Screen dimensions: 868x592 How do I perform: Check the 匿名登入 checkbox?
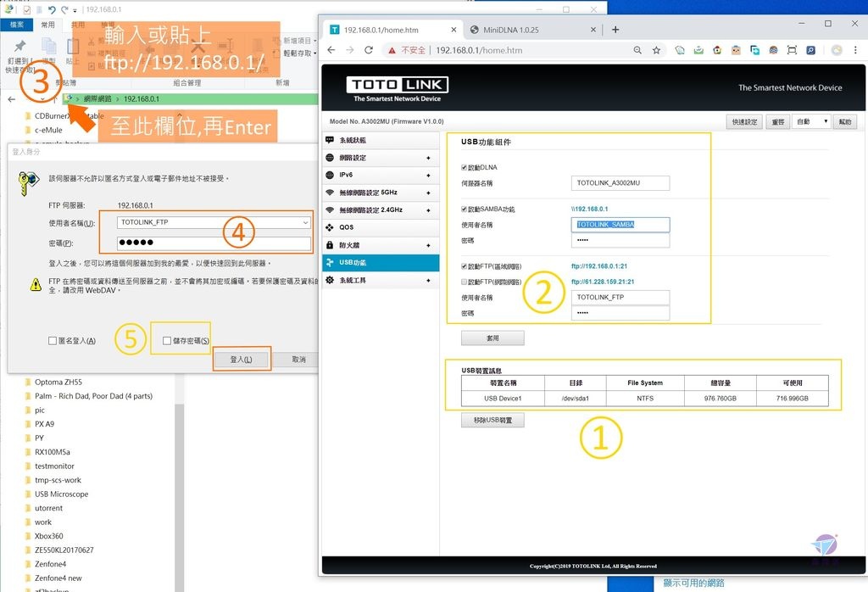(x=53, y=341)
